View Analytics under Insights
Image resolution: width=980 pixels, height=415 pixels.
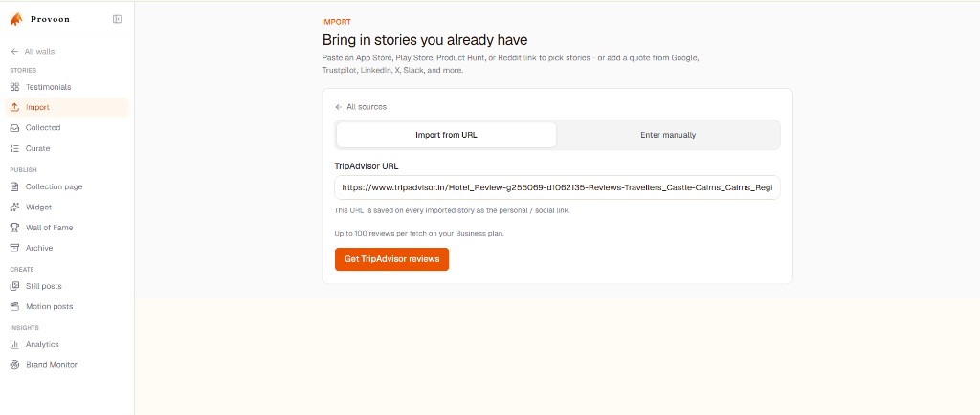pyautogui.click(x=67, y=344)
